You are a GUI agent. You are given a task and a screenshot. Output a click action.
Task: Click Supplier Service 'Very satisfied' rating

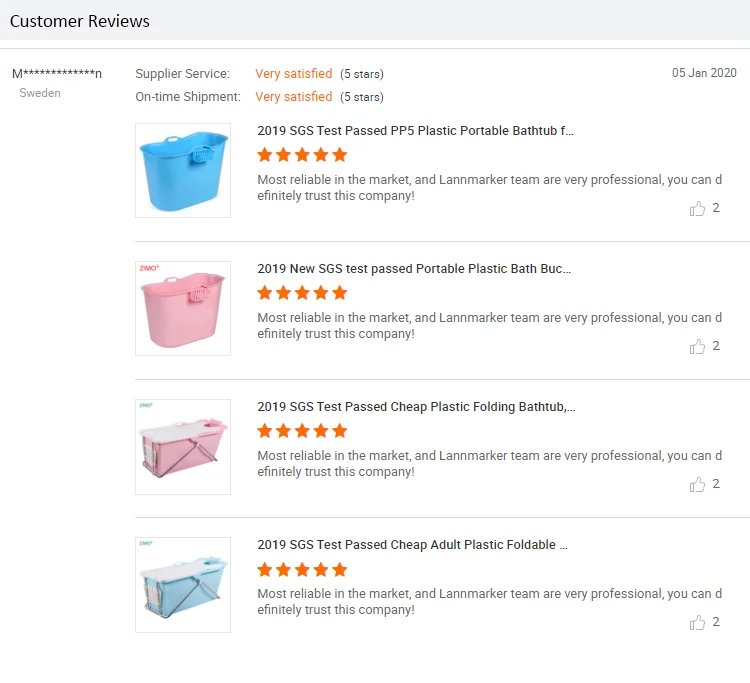tap(293, 74)
